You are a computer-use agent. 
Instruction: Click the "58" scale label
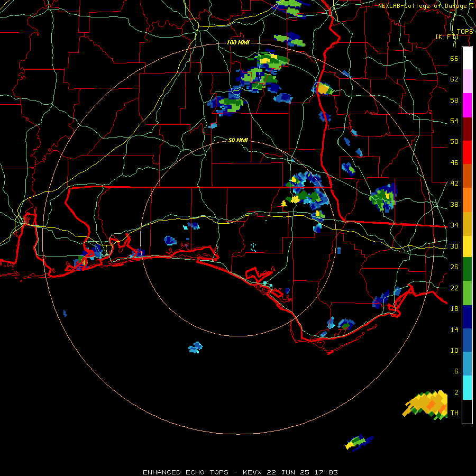click(x=454, y=100)
